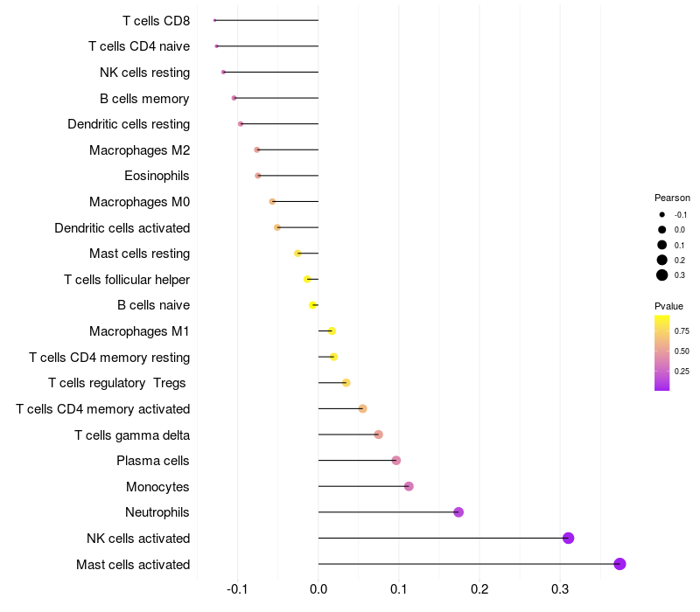The image size is (700, 612).
Task: Select the Pearson -0.1 legend circle
Action: click(x=662, y=214)
